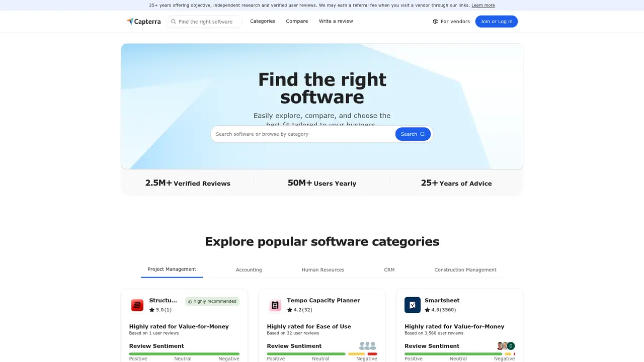The width and height of the screenshot is (644, 362).
Task: Focus the Search software or browse field
Action: tap(303, 134)
